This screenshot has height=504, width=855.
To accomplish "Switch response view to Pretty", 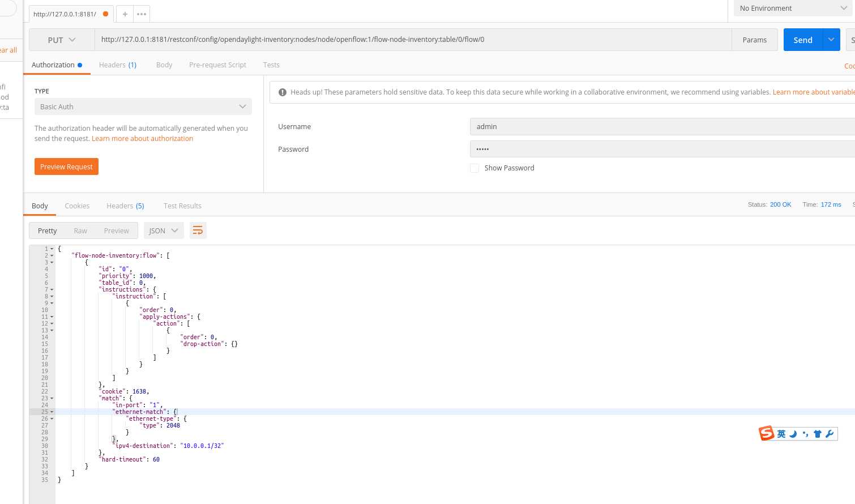I will 48,230.
